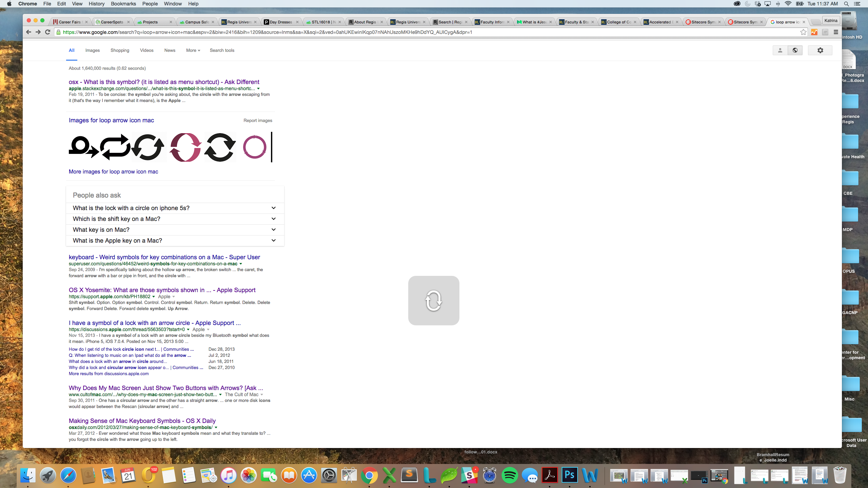Open the More search filter dropdown

coord(193,50)
